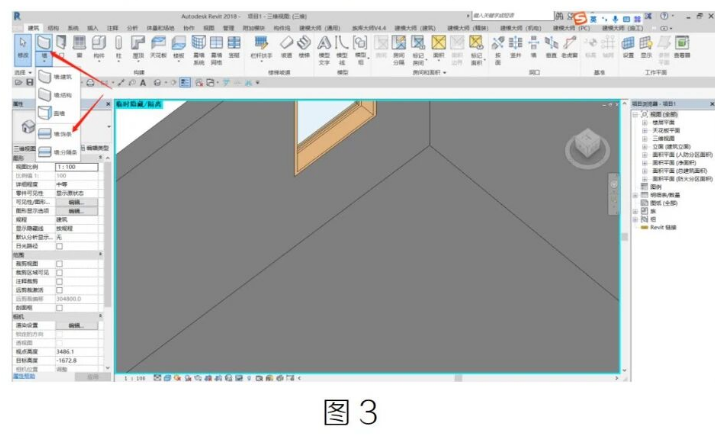Click the Wall (墙) tool icon

click(x=44, y=43)
